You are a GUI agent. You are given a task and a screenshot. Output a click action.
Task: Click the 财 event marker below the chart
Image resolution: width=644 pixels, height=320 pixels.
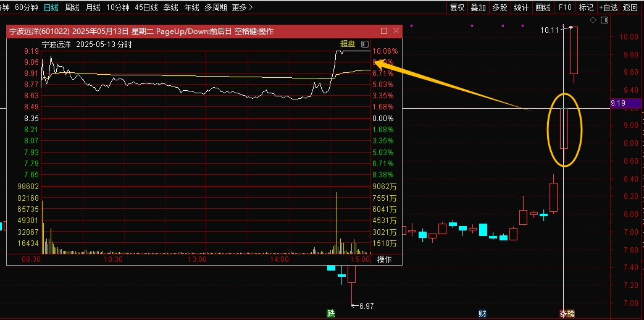483,313
